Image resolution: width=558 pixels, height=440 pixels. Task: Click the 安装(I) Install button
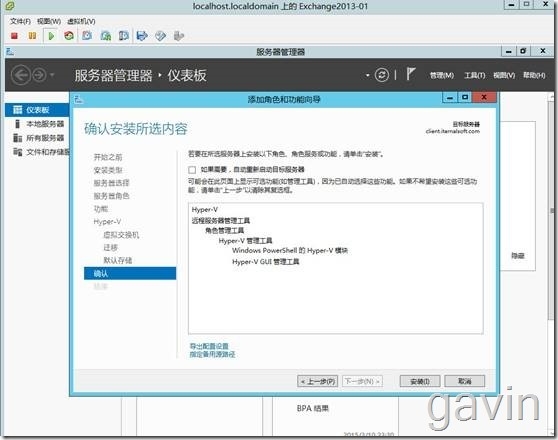coord(420,381)
